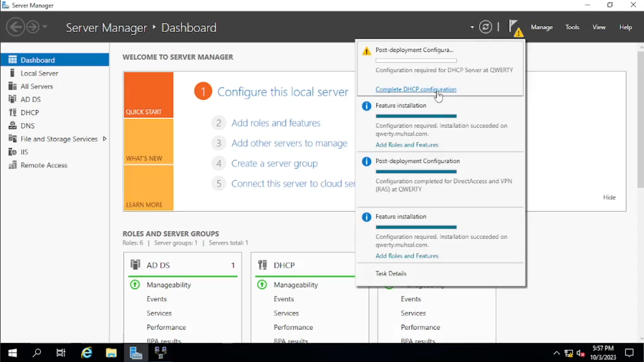Hide the welcome tile
This screenshot has height=362, width=644.
point(609,197)
